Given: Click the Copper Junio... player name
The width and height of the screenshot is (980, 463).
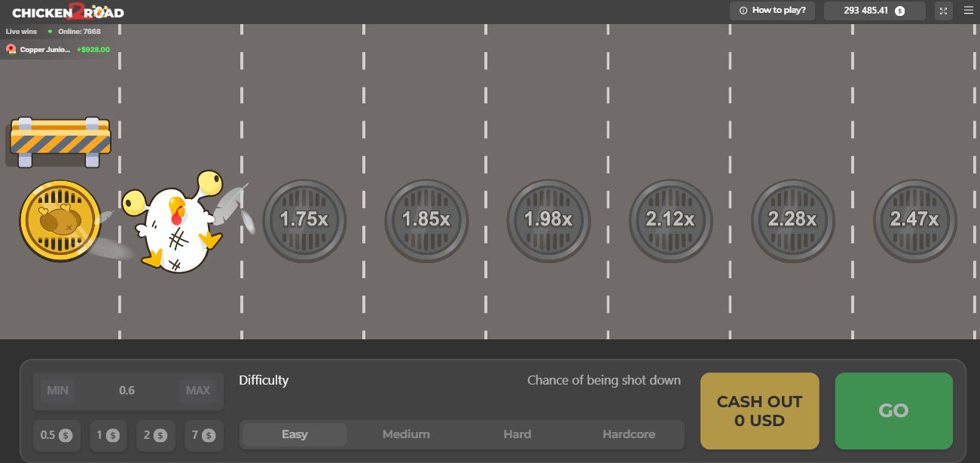Looking at the screenshot, I should point(45,49).
